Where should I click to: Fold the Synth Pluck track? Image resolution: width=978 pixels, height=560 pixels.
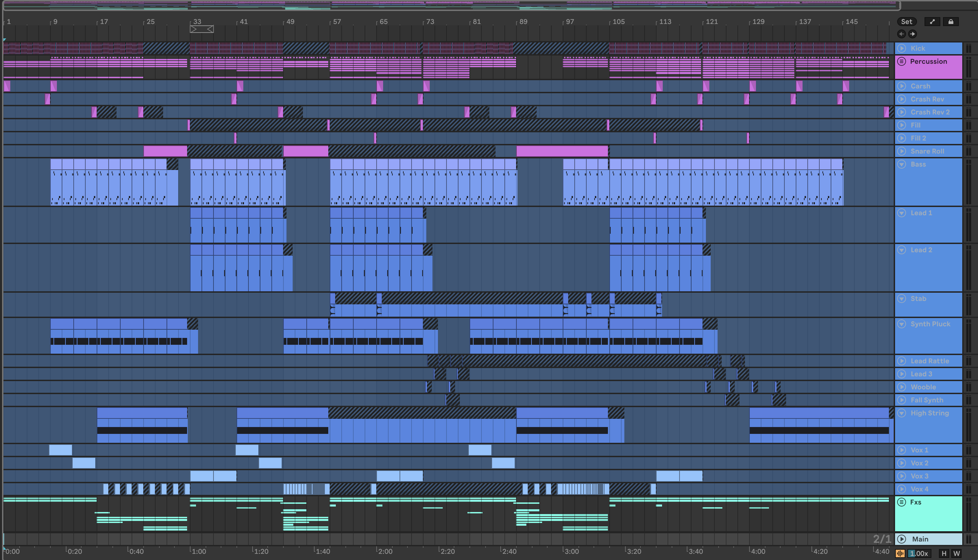(x=902, y=324)
